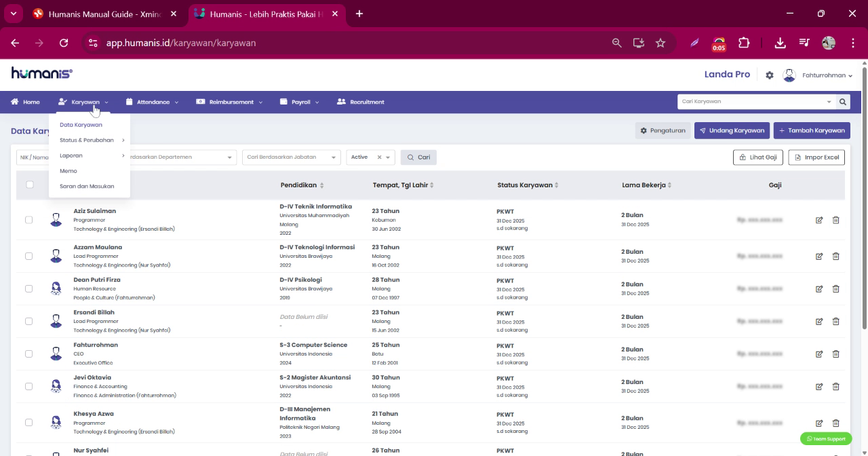The height and width of the screenshot is (456, 868).
Task: Check the box for Khesya Azwa
Action: click(28, 422)
